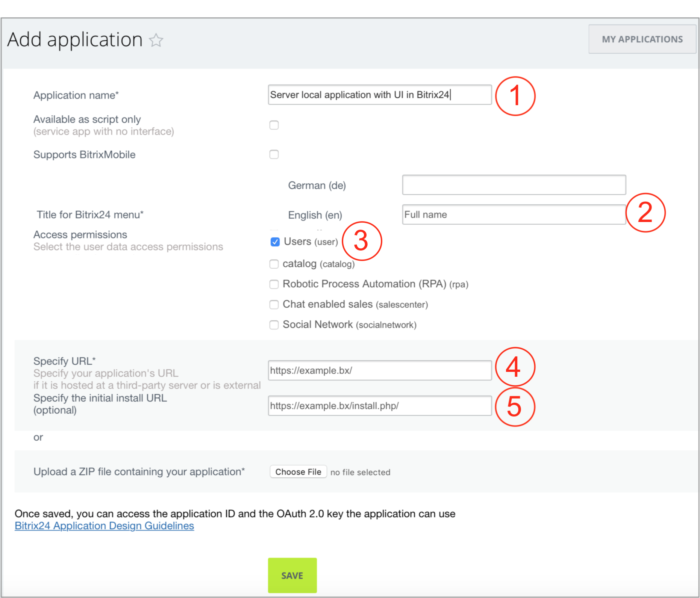Open Bitrix24 Application Design Guidelines link
This screenshot has width=700, height=598.
tap(104, 526)
